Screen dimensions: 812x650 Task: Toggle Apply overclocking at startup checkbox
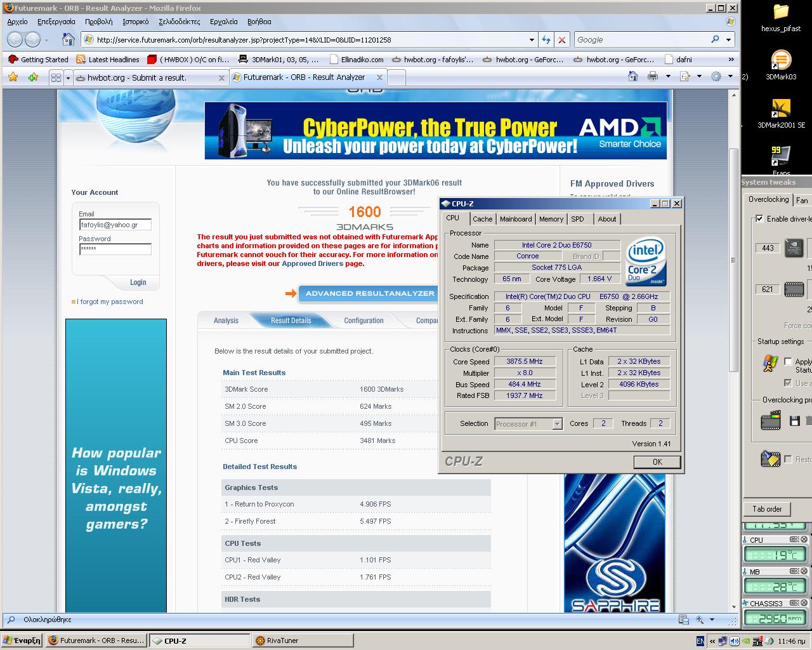pyautogui.click(x=788, y=361)
